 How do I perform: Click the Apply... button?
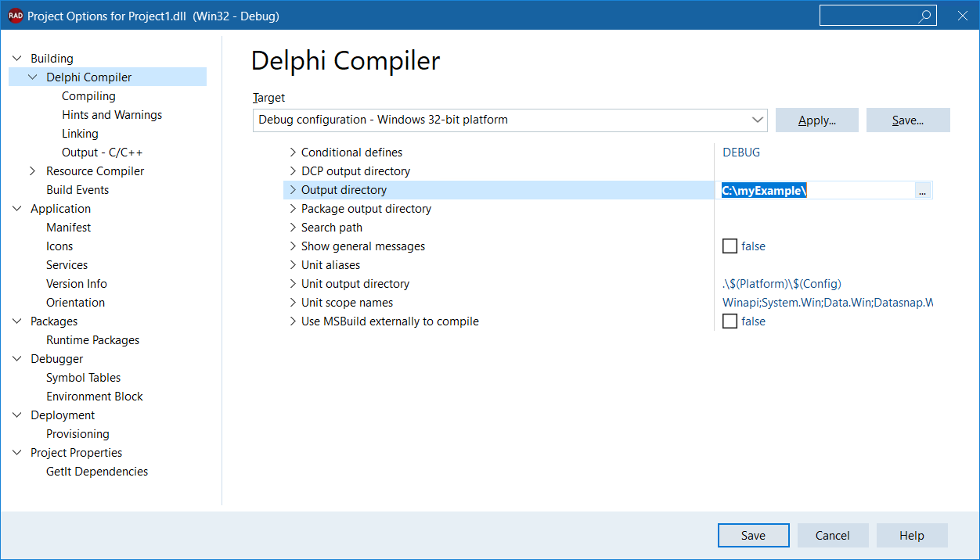tap(817, 120)
